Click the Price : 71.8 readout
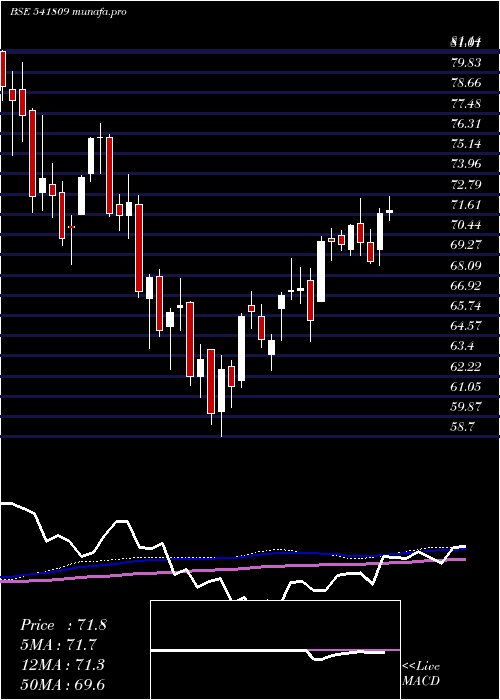Viewport: 500px width, 700px height. [x=63, y=625]
